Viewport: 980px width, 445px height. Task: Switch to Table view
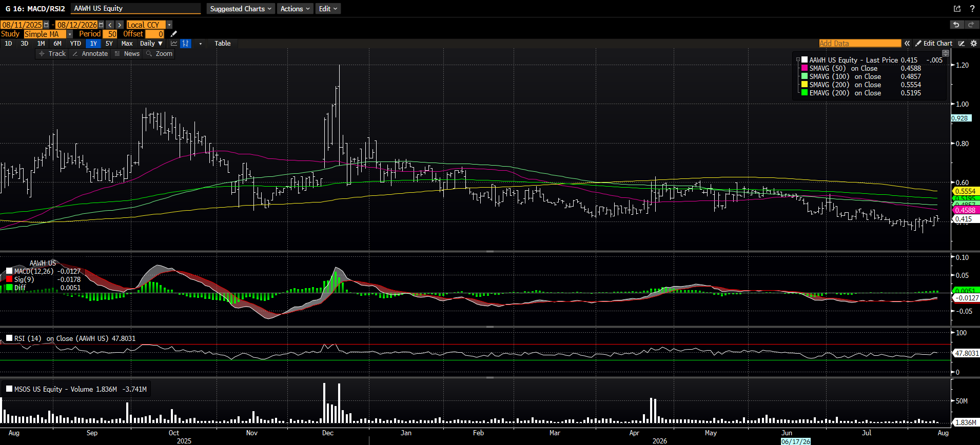pos(223,44)
